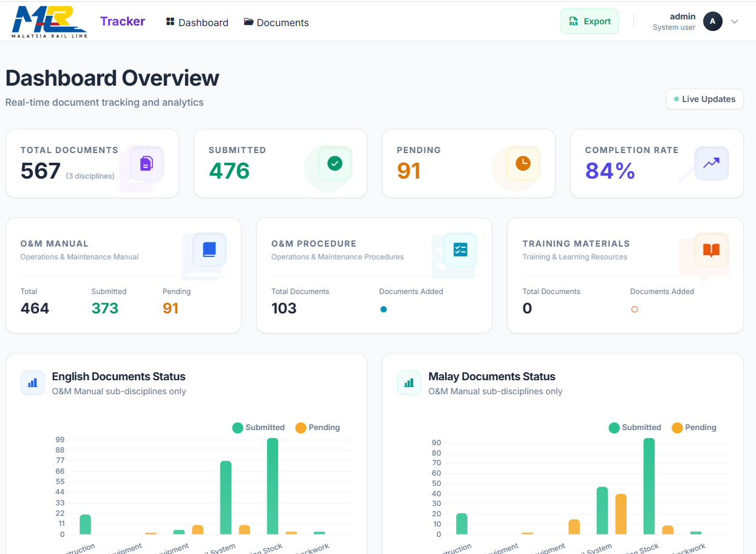Toggle Pending legend in English chart
756x554 pixels.
tap(318, 428)
